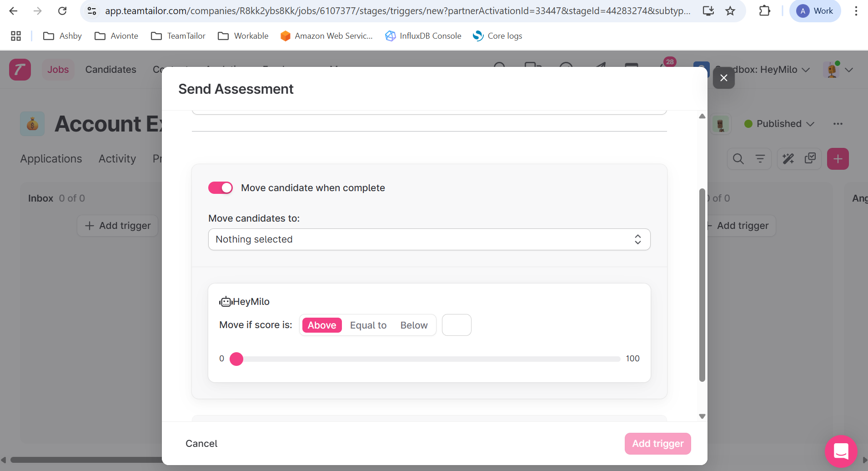Screen dimensions: 868x471
Task: Expand the Published status dropdown
Action: click(x=779, y=124)
